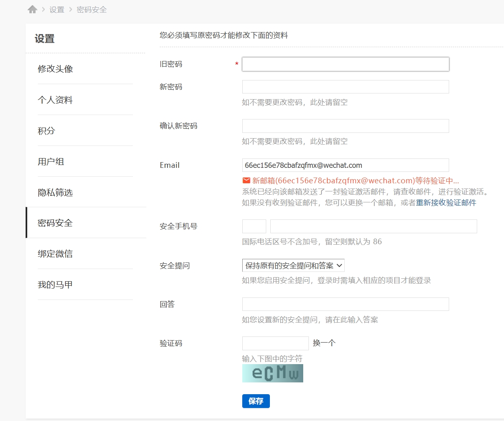504x421 pixels.
Task: Click 换一个 to refresh captcha
Action: pos(324,343)
